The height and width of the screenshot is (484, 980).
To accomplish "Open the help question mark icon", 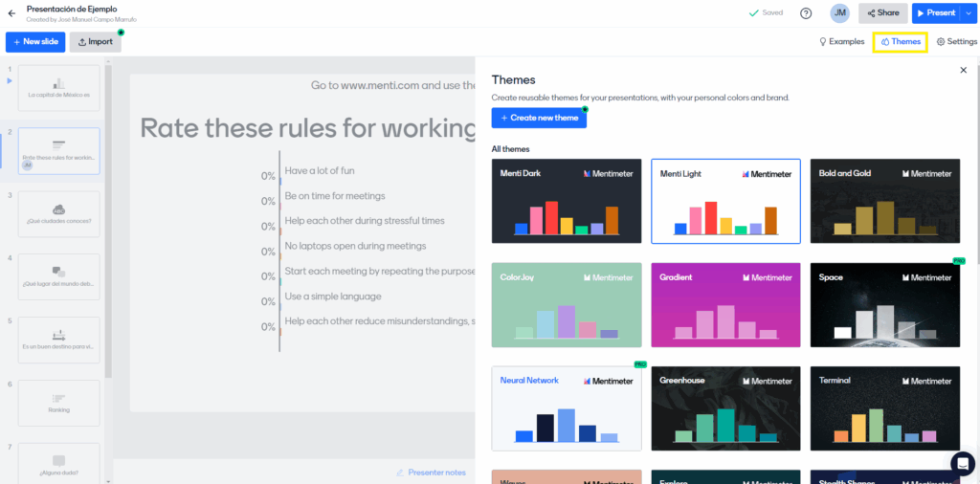I will pyautogui.click(x=806, y=13).
